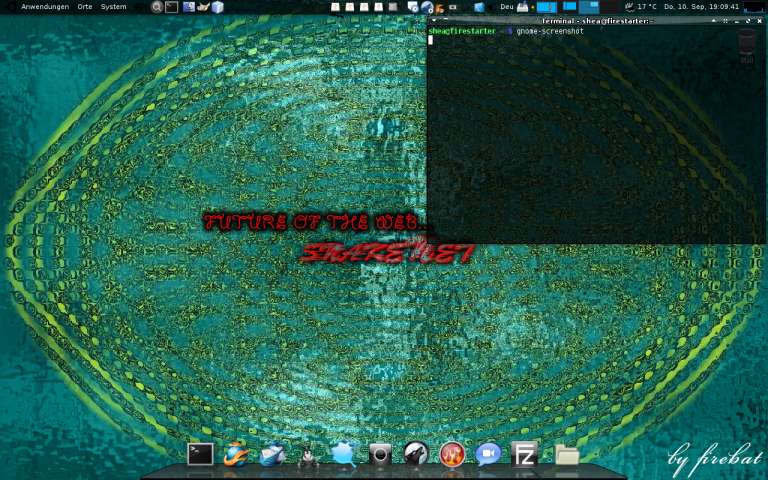Open the Anwendungen menu
Viewport: 768px width, 480px height.
(45, 7)
